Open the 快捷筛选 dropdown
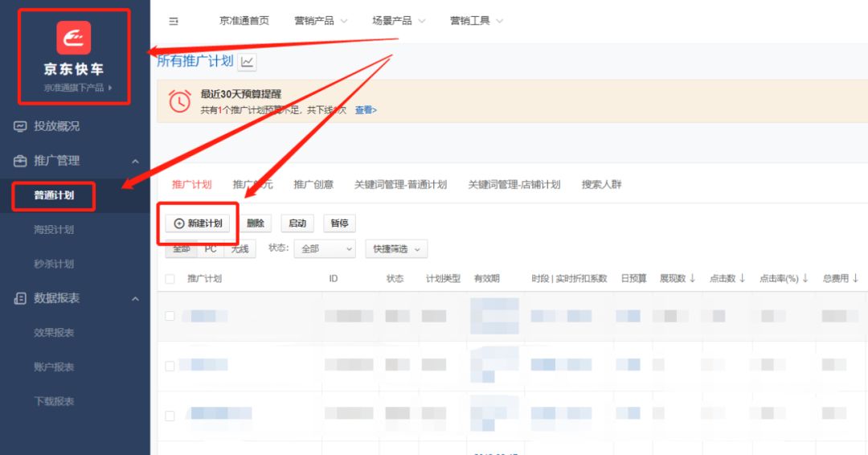This screenshot has height=455, width=868. pyautogui.click(x=396, y=249)
